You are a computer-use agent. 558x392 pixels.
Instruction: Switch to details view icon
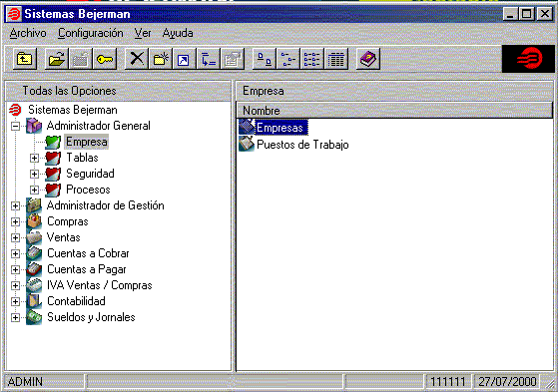[336, 59]
